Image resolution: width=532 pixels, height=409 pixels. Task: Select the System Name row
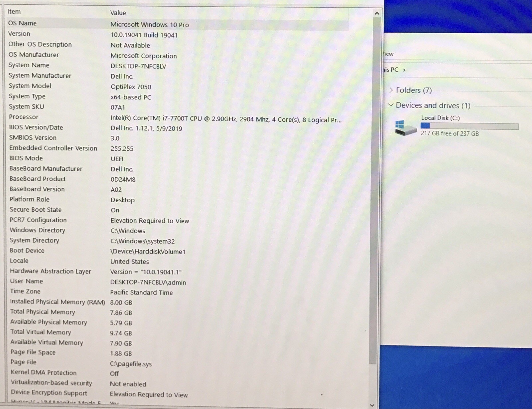point(178,66)
